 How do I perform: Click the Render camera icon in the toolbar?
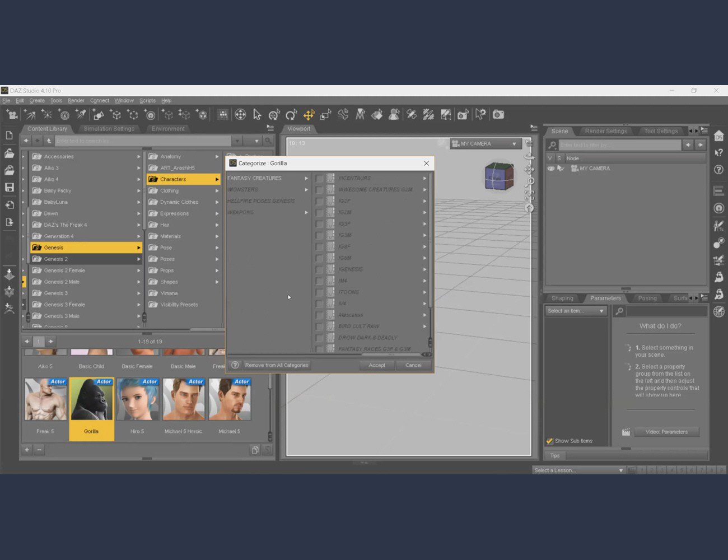point(498,115)
